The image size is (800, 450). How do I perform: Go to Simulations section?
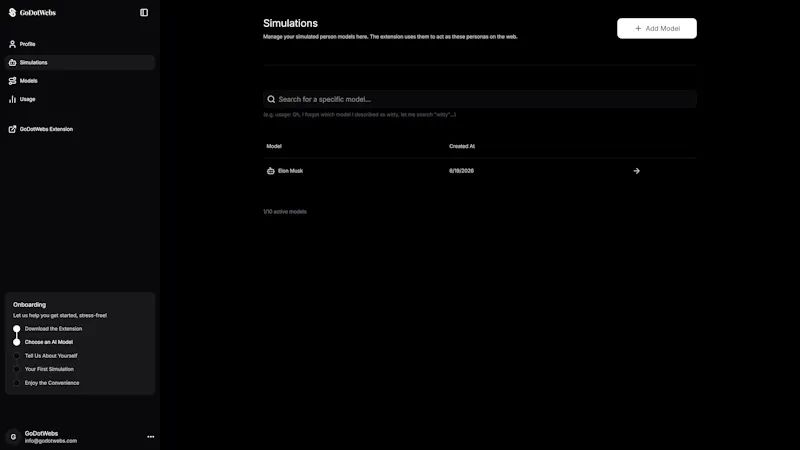tap(80, 63)
